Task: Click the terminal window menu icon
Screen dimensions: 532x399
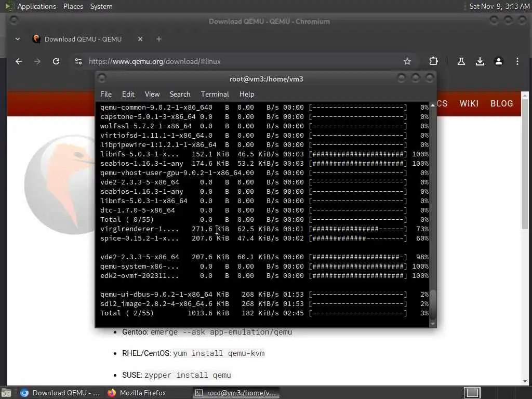Action: pos(102,79)
